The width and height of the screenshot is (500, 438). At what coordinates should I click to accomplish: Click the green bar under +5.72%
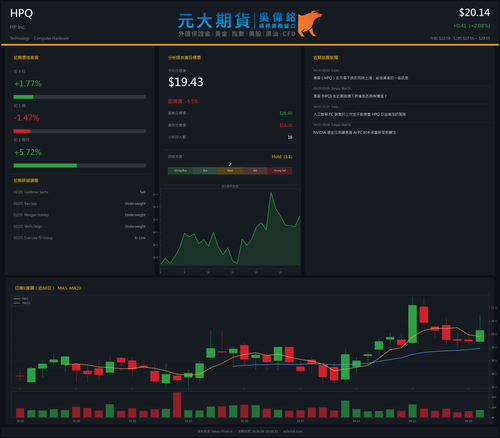tap(45, 165)
